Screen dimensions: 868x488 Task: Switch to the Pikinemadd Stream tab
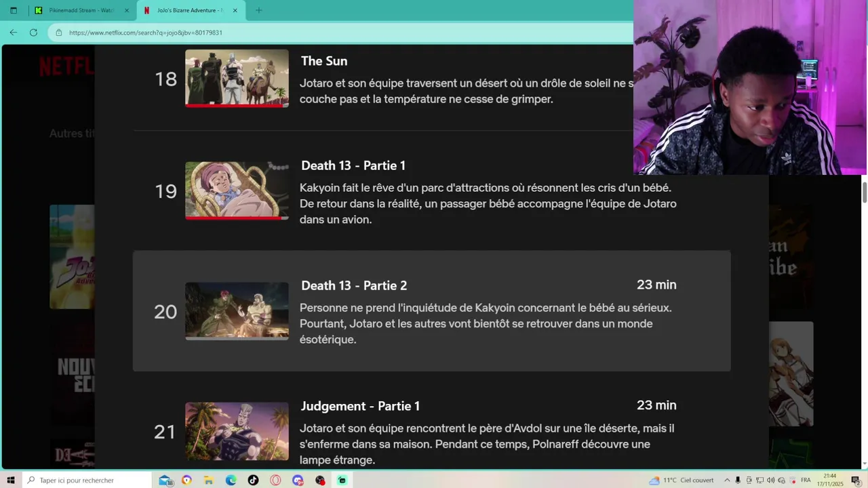[x=81, y=10]
